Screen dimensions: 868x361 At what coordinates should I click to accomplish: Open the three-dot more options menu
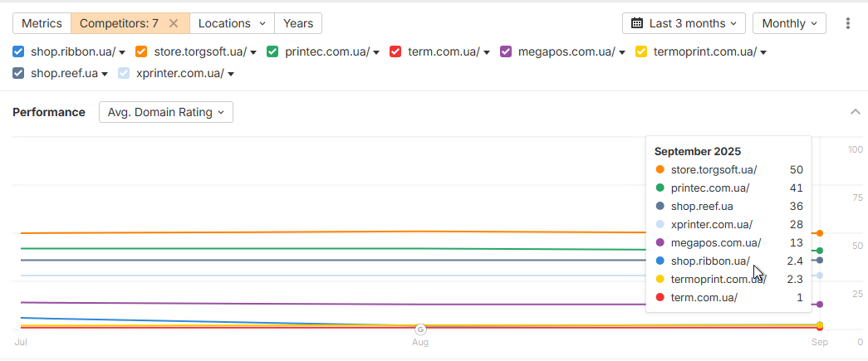click(x=848, y=23)
